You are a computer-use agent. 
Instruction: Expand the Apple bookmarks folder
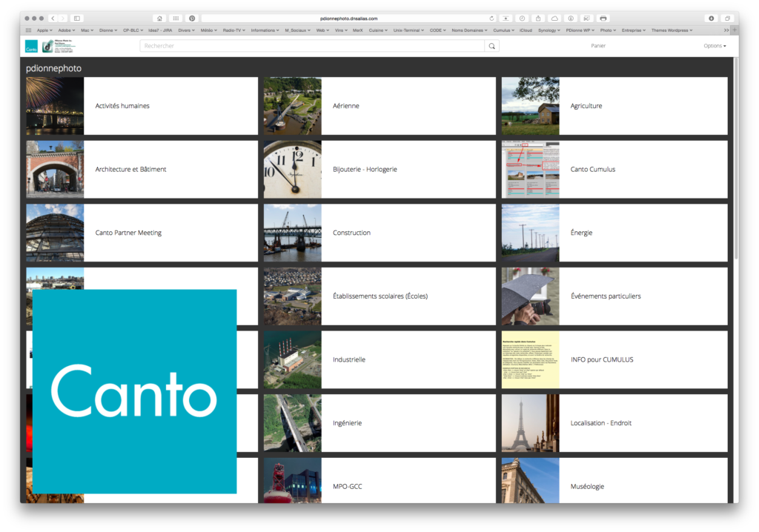[44, 30]
